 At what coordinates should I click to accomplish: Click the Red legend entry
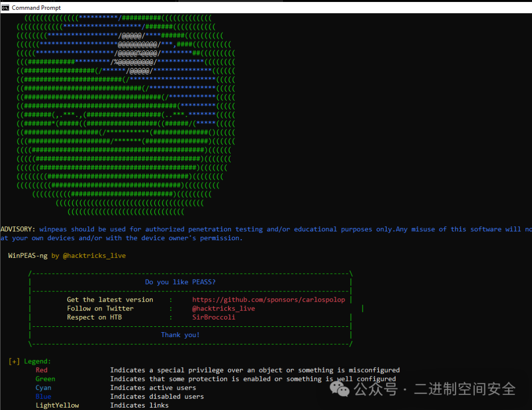point(41,370)
